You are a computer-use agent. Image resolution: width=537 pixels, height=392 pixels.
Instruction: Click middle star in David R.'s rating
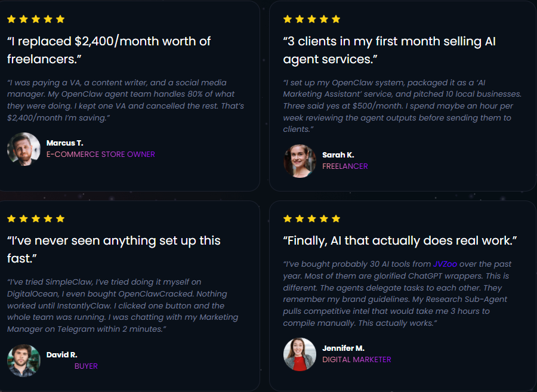[36, 219]
